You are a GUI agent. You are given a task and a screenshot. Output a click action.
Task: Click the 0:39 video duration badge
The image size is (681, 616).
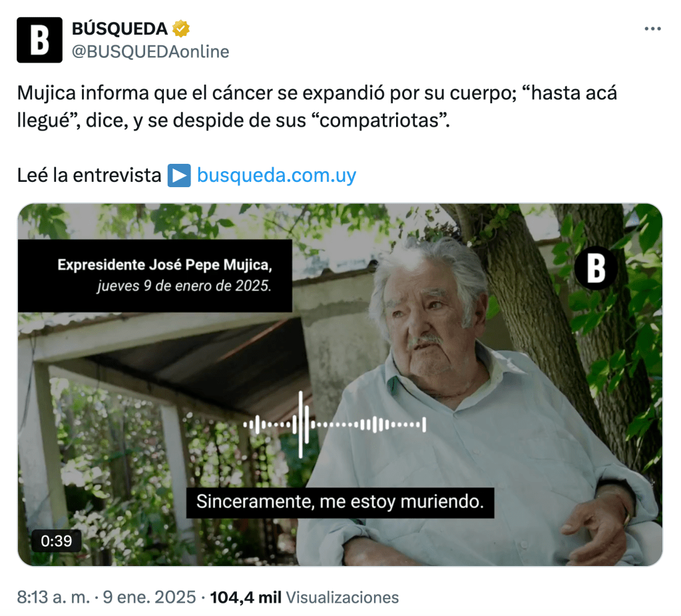[57, 541]
